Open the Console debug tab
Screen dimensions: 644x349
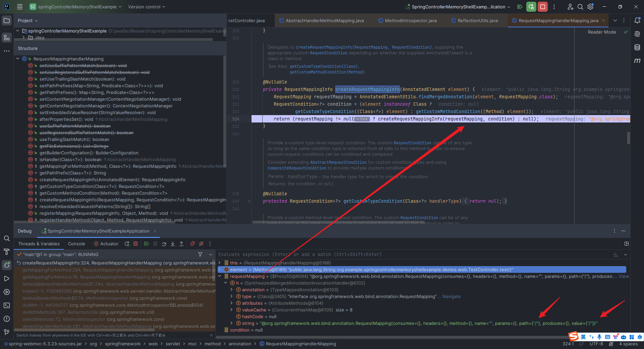[76, 244]
